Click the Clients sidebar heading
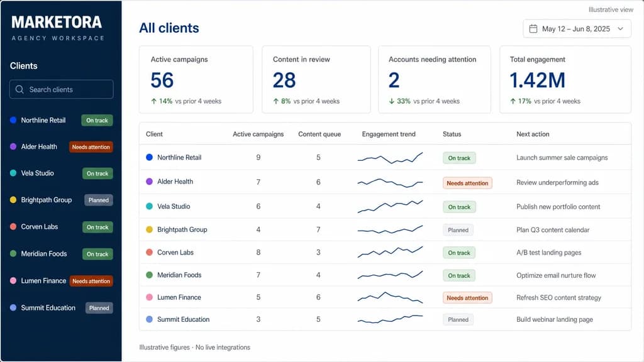This screenshot has width=644, height=362. pyautogui.click(x=23, y=65)
